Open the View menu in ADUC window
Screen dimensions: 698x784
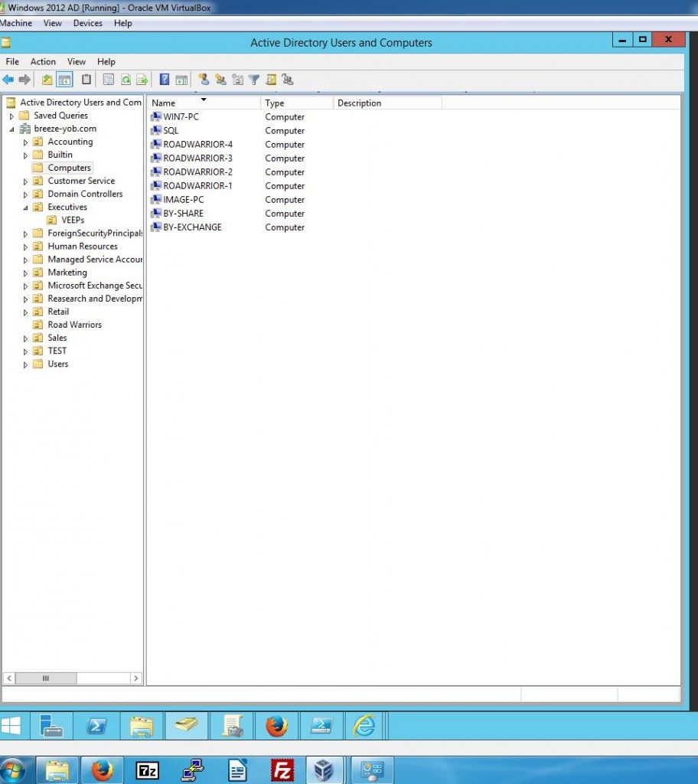pyautogui.click(x=77, y=61)
